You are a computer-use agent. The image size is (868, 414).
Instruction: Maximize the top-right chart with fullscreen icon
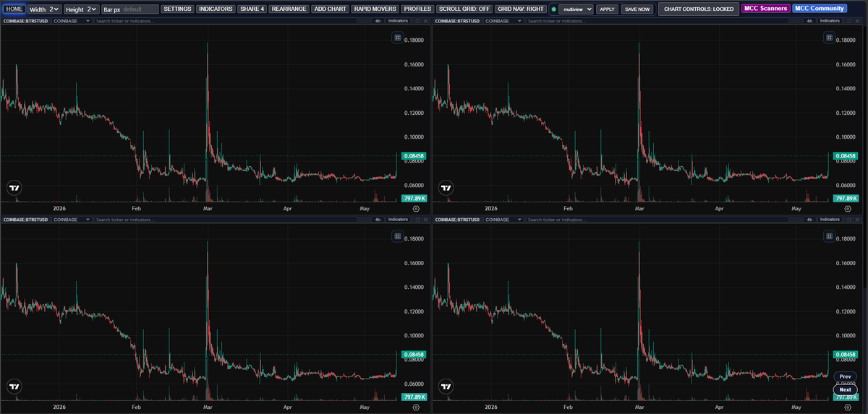click(848, 21)
